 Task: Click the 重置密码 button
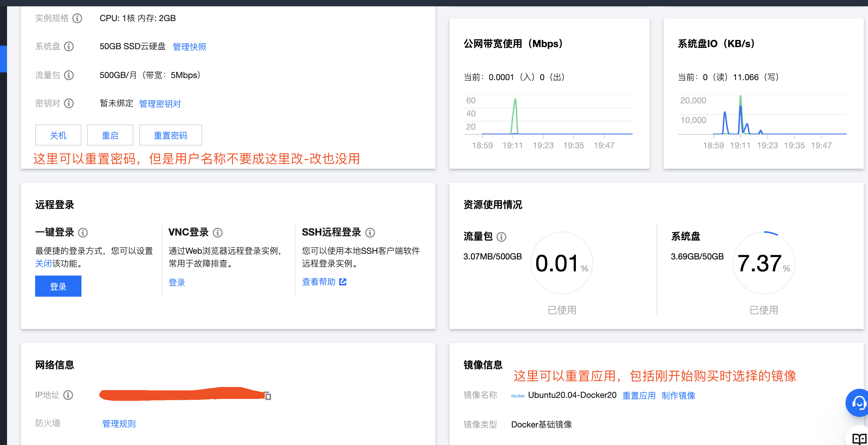(170, 135)
